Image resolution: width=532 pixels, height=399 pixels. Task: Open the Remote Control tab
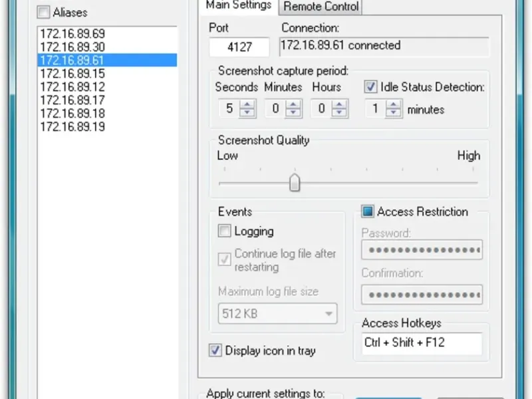point(321,7)
